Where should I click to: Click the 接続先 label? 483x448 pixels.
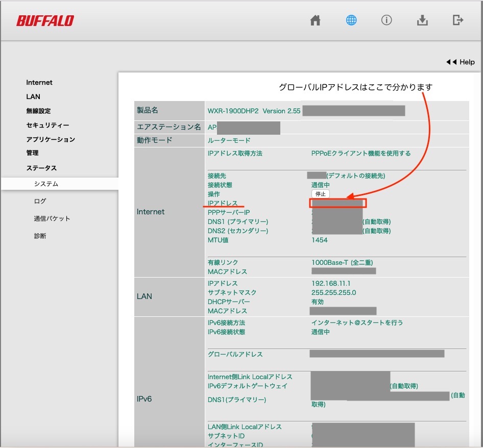click(x=217, y=176)
